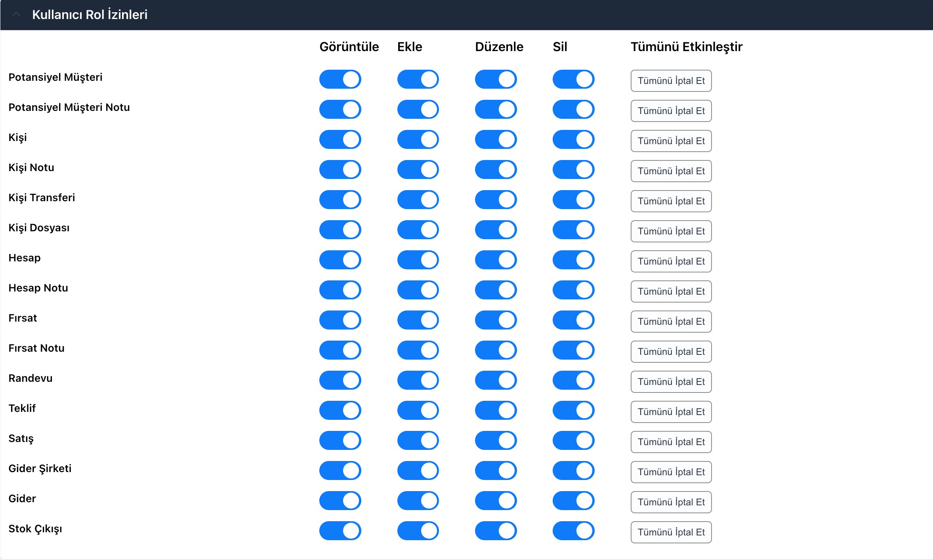Click Tümünü İptal Et in Gider row

pos(671,502)
